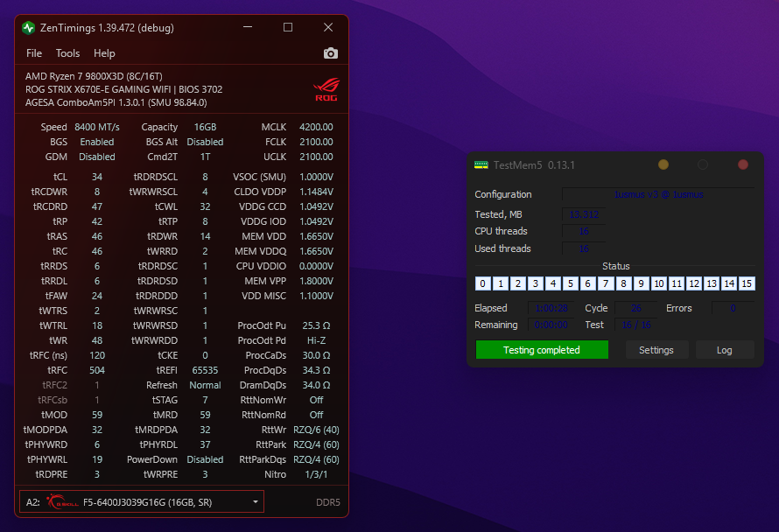Click the FCLK value 2100.00
Screen dimensions: 779x532
tap(316, 142)
